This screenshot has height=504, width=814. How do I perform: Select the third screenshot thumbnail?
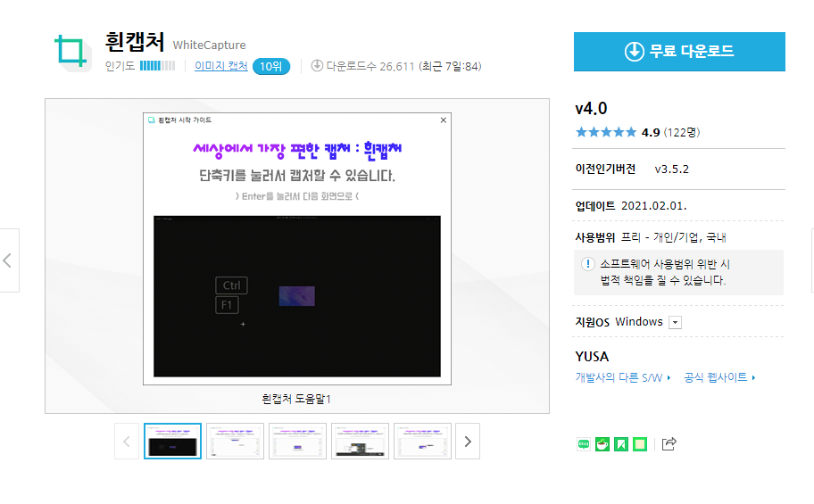click(x=297, y=442)
